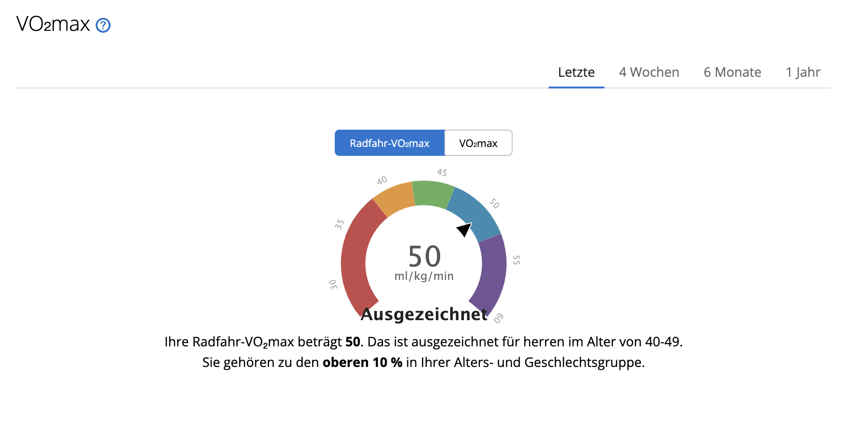The height and width of the screenshot is (425, 868).
Task: Click the bold 50 in the summary sentence
Action: pos(352,342)
